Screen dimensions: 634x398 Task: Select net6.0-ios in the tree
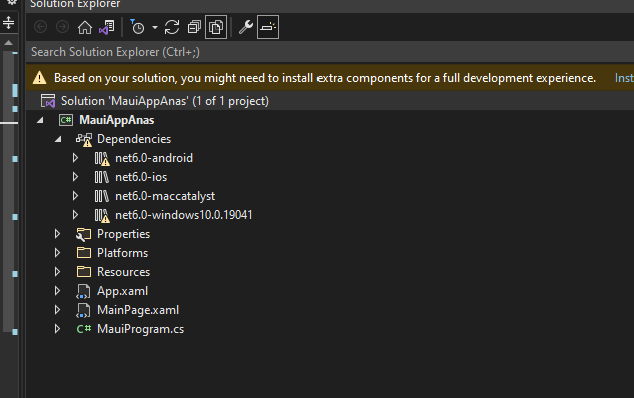click(x=141, y=177)
